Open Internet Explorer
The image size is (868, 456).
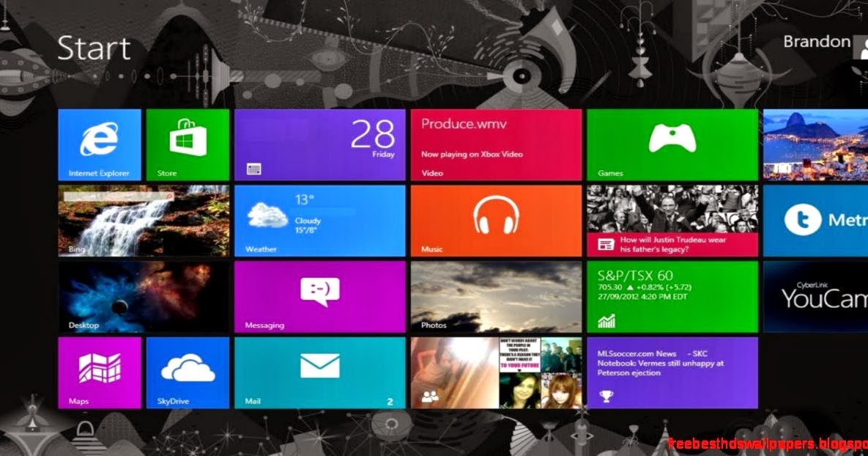click(99, 144)
